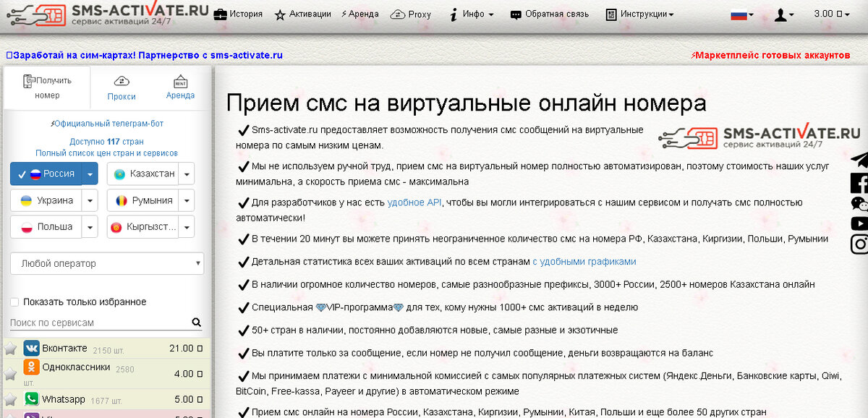Screen dimensions: 868x418
Task: Click the Одноклассники service icon
Action: click(x=31, y=367)
